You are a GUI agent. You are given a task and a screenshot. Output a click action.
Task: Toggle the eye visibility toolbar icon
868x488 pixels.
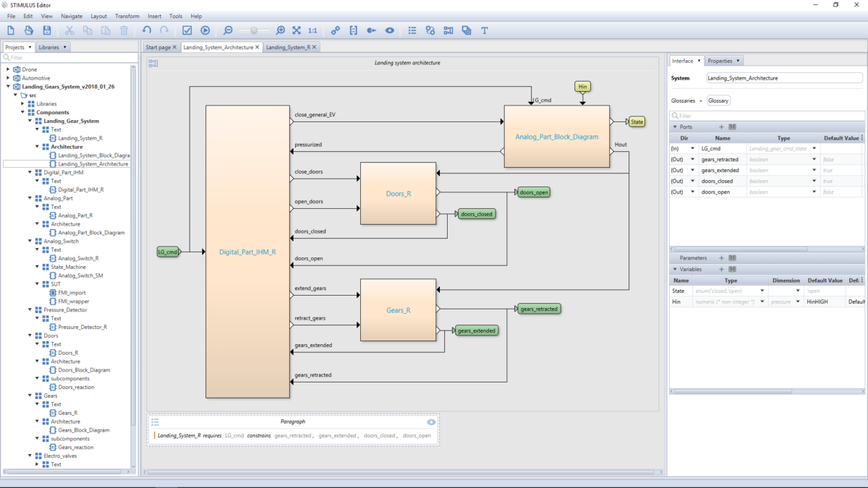coord(390,30)
